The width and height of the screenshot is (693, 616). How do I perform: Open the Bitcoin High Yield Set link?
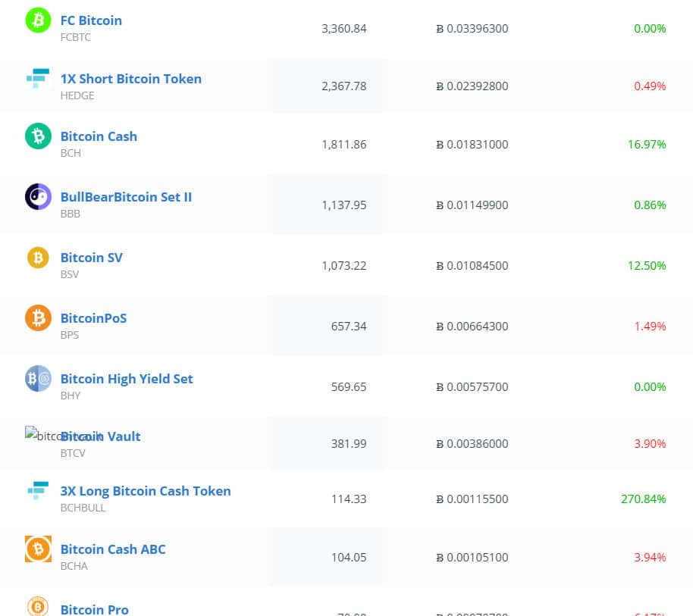point(127,379)
